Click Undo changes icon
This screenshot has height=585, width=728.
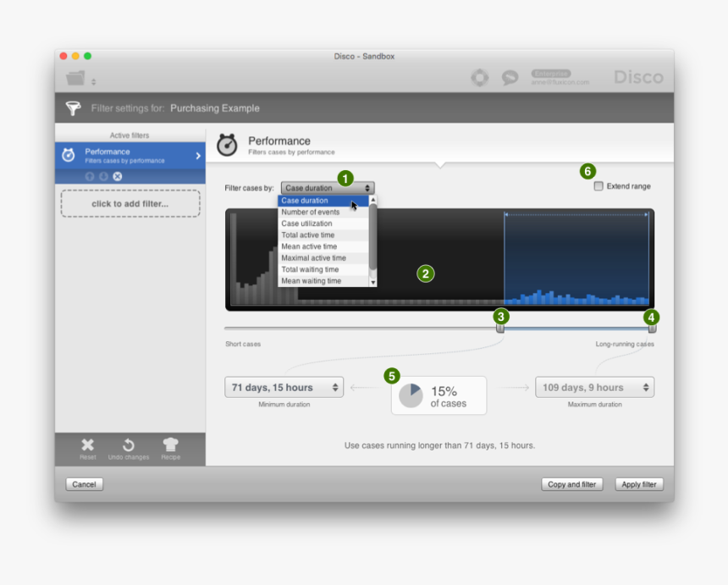(129, 444)
